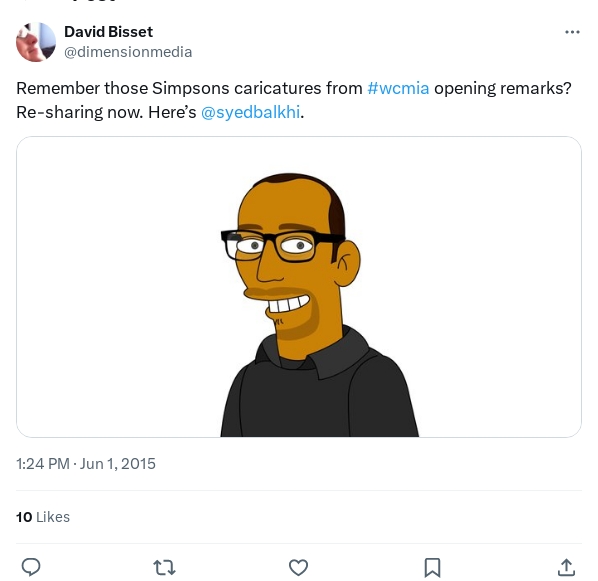Image resolution: width=598 pixels, height=581 pixels.
Task: Repost using the retweet arrows icon
Action: (x=164, y=567)
